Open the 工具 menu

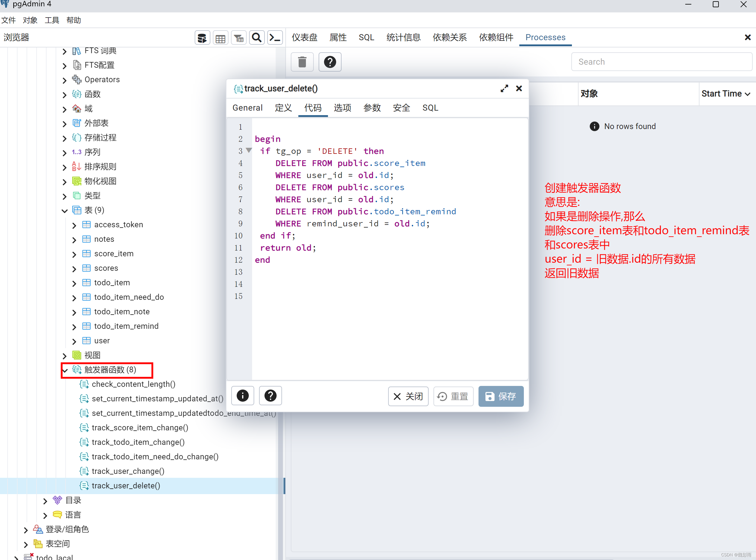[x=52, y=20]
